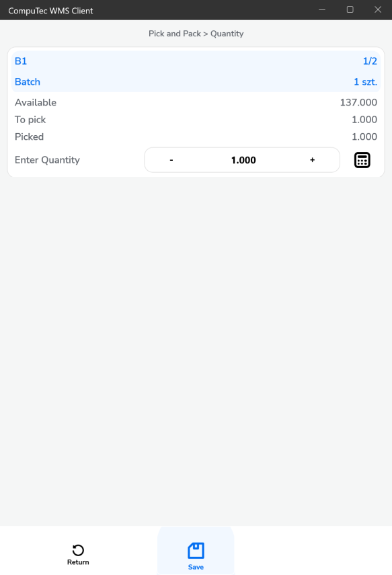
Task: Click the 1/2 line counter
Action: (370, 61)
